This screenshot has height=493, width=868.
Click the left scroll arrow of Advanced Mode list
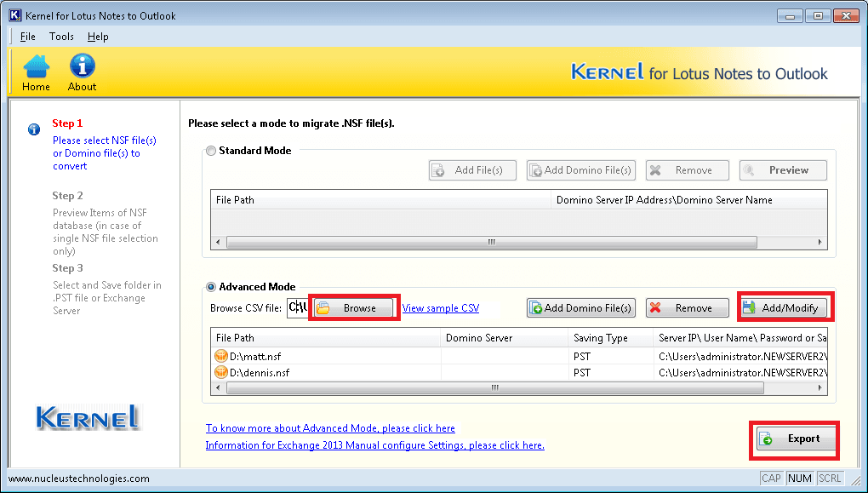tap(218, 388)
